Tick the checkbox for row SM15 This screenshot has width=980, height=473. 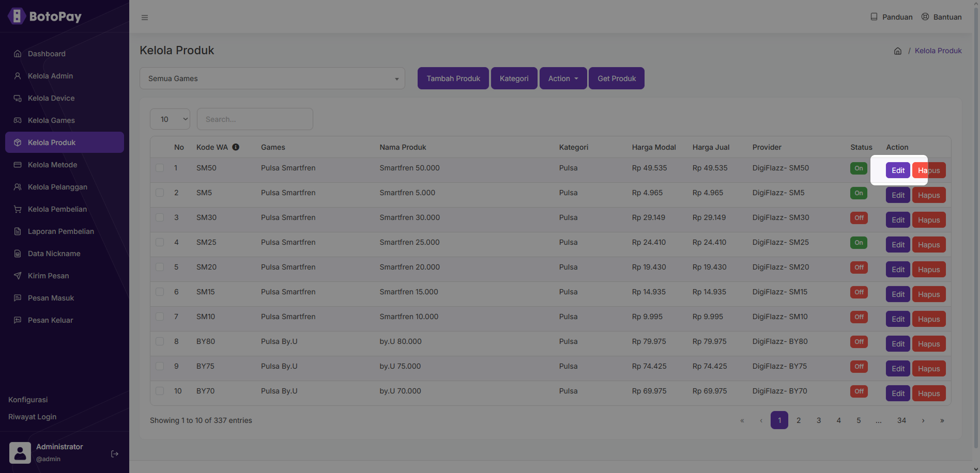pos(160,292)
